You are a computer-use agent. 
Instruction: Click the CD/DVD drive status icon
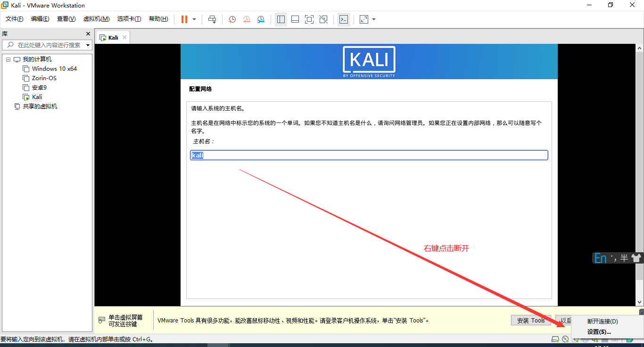566,339
